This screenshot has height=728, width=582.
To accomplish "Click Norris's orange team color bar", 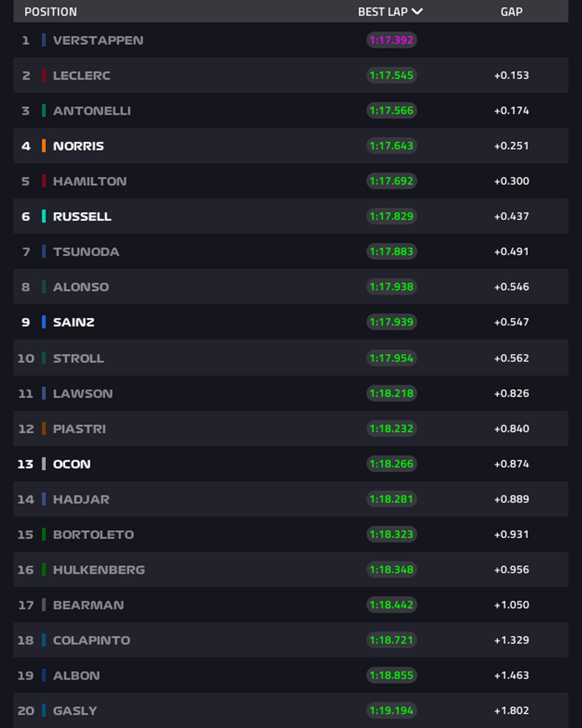I will click(44, 146).
